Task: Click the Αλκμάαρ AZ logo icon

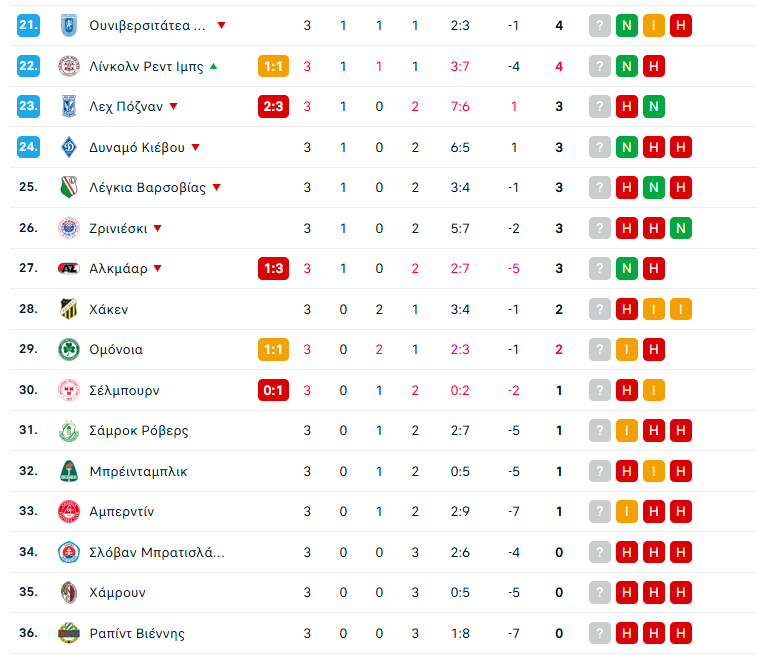Action: [x=68, y=268]
